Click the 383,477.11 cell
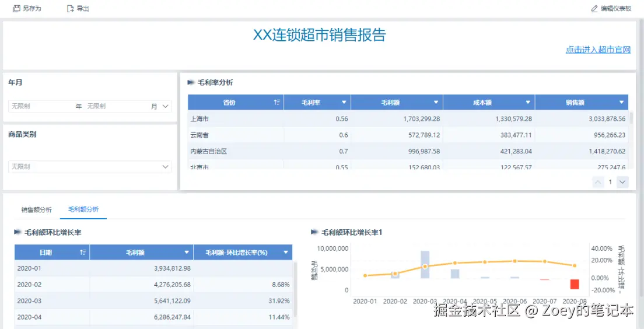Image resolution: width=644 pixels, height=329 pixels. click(x=489, y=135)
